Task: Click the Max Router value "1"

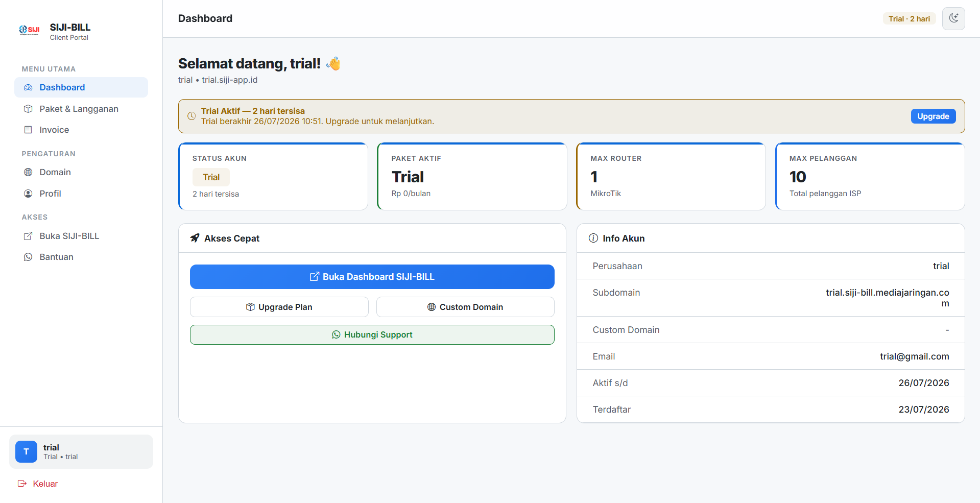Action: coord(594,177)
